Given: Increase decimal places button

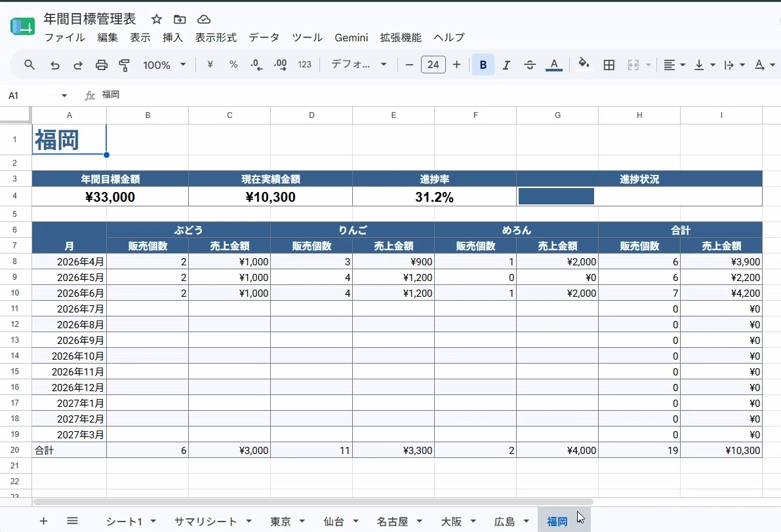Looking at the screenshot, I should click(x=281, y=65).
